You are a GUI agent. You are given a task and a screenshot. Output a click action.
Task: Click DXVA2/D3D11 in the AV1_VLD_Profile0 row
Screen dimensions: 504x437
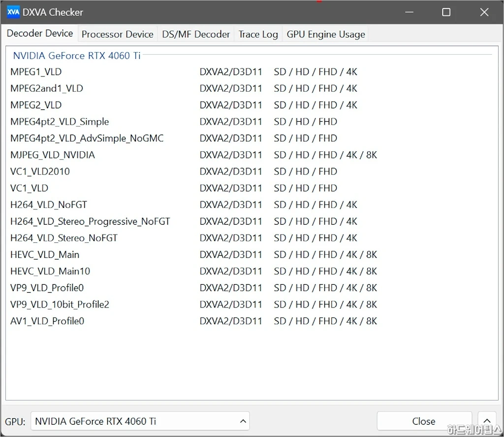point(231,321)
